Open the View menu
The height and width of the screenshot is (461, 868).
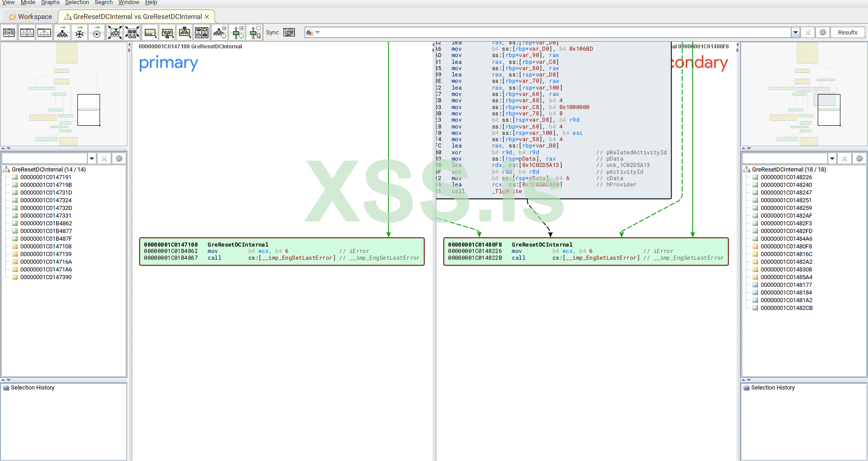coord(8,3)
